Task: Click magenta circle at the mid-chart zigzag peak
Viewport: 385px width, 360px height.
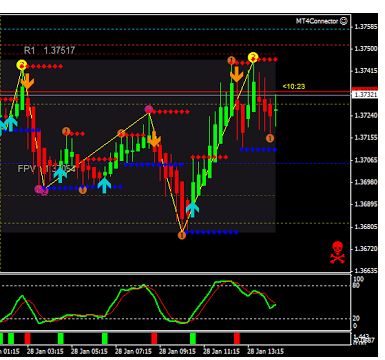Action: pos(149,109)
